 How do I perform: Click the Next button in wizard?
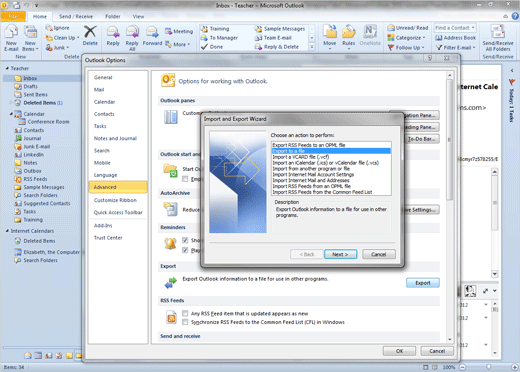[340, 254]
